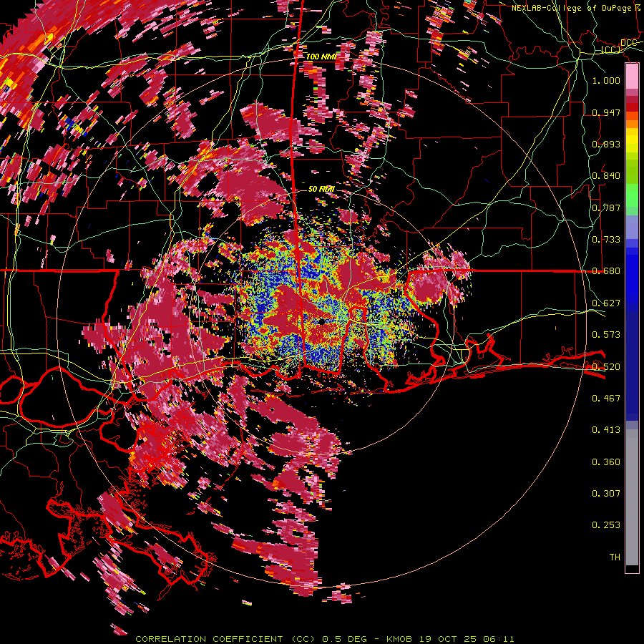This screenshot has height=644, width=644.
Task: Pick the bright green color bar segment
Action: (632, 195)
